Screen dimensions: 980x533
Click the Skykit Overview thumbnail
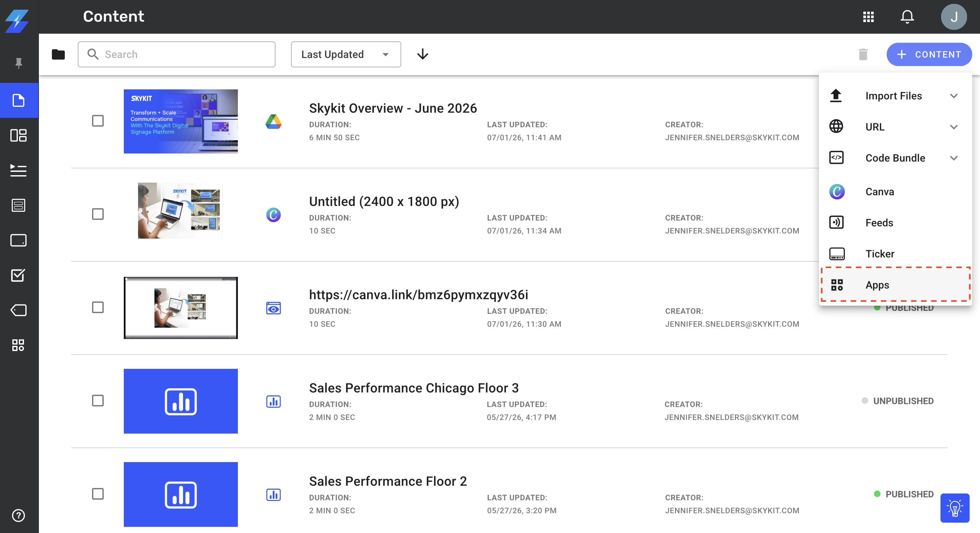pos(181,121)
